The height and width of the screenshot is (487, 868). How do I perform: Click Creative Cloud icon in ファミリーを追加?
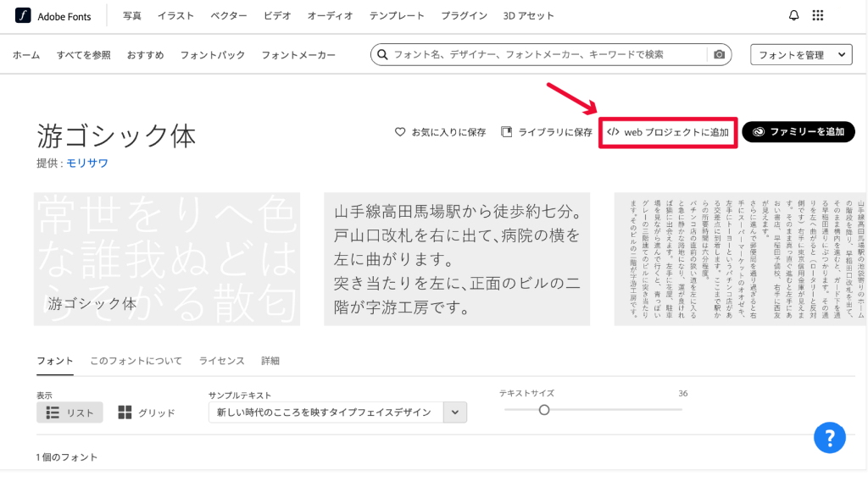[758, 132]
